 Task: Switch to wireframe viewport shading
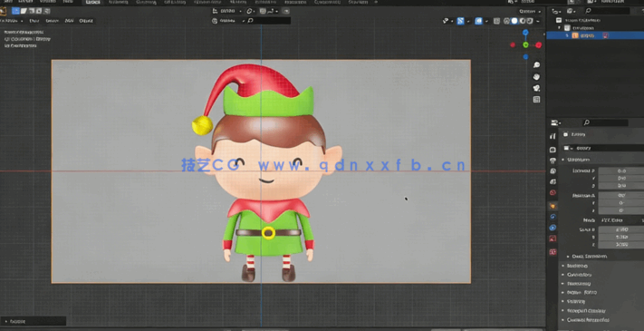click(507, 21)
